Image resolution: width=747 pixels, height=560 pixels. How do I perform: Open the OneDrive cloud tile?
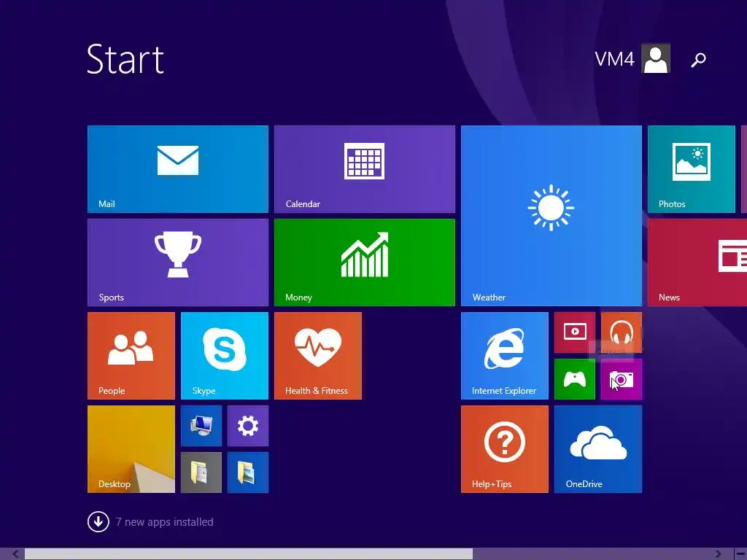click(598, 449)
